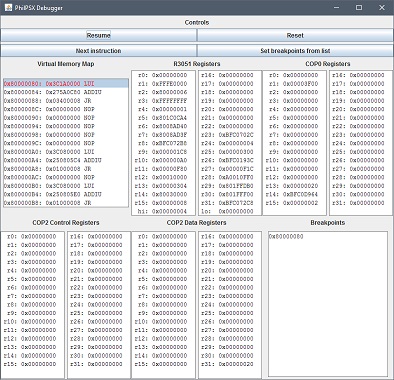This screenshot has width=394, height=380.
Task: Click R3051 register r1 value 0xFFFE0000
Action: click(x=169, y=84)
